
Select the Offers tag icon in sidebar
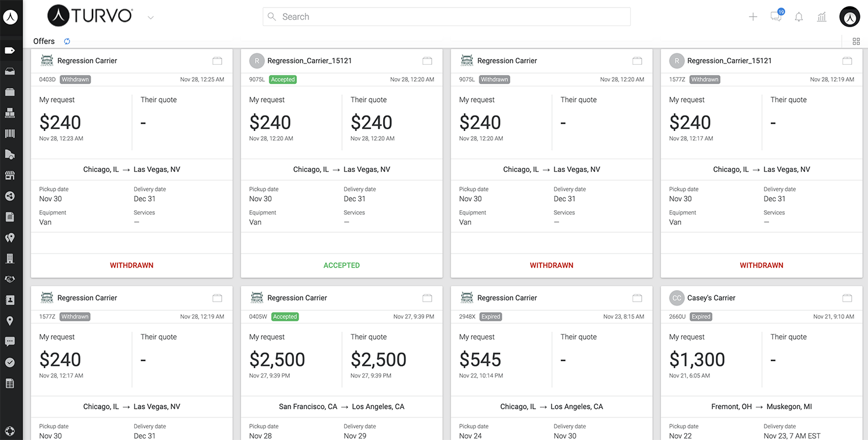10,50
